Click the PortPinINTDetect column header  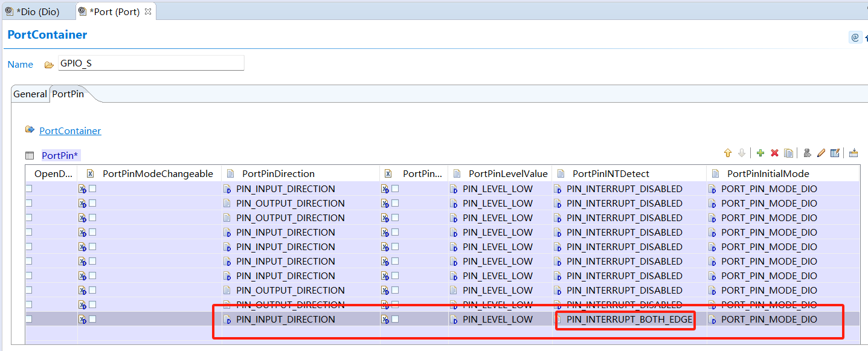click(x=611, y=173)
